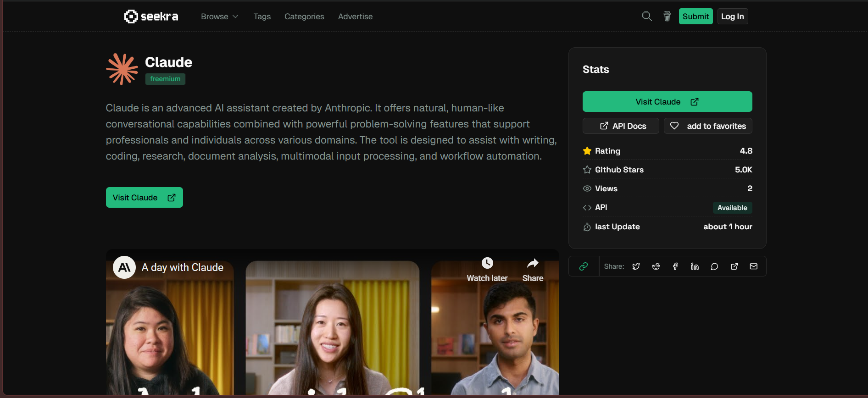Image resolution: width=868 pixels, height=398 pixels.
Task: Click the Log In button
Action: pyautogui.click(x=733, y=17)
